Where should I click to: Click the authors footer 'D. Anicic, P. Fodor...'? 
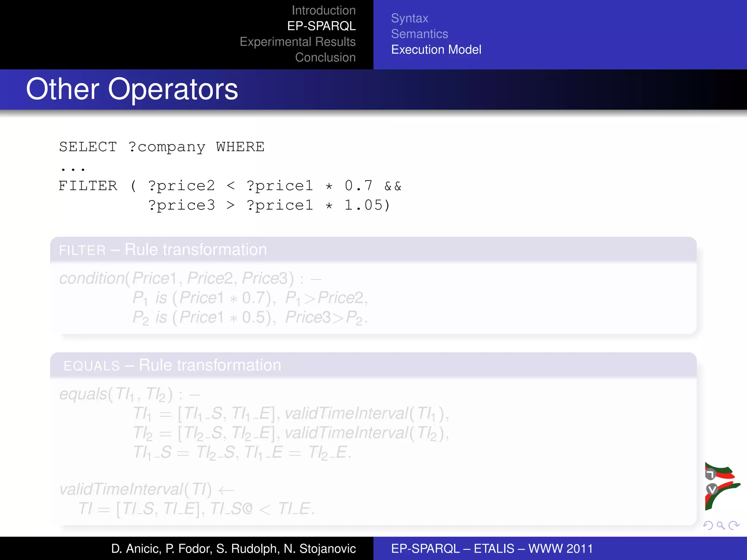(233, 548)
